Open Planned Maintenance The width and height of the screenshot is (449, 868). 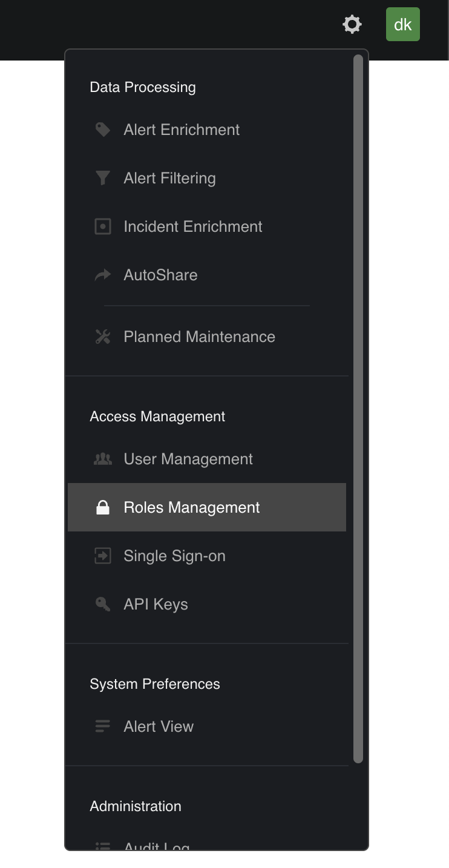click(199, 336)
